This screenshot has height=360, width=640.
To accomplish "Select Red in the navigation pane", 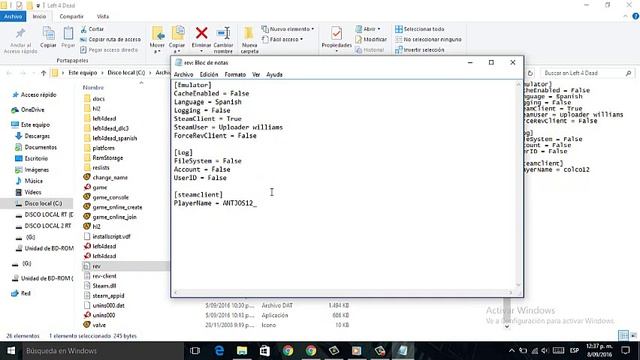I will click(21, 293).
